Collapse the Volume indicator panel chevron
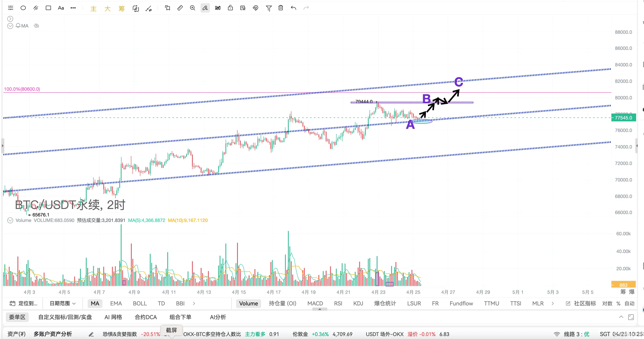This screenshot has height=339, width=644. (x=10, y=220)
